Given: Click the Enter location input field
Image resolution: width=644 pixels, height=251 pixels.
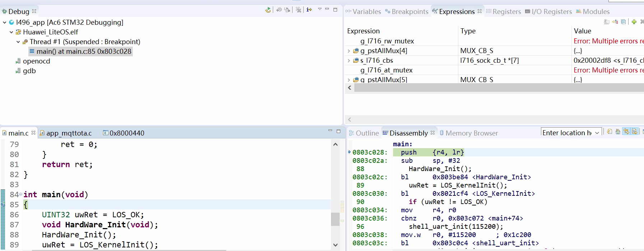Looking at the screenshot, I should [x=566, y=133].
